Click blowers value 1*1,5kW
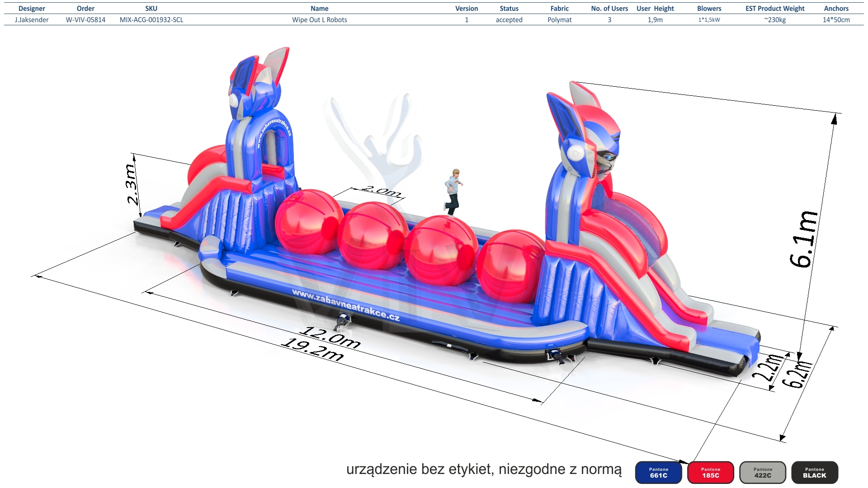This screenshot has width=868, height=488. [x=709, y=20]
